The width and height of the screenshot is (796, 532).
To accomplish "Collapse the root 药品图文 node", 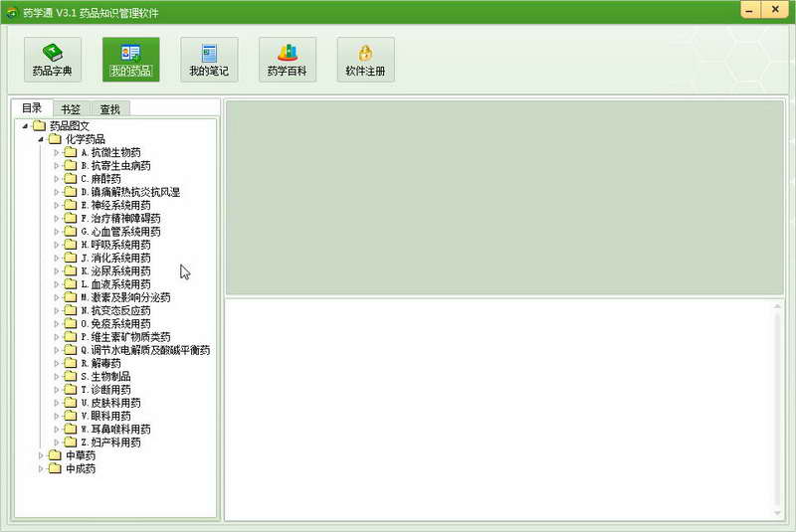I will (25, 125).
